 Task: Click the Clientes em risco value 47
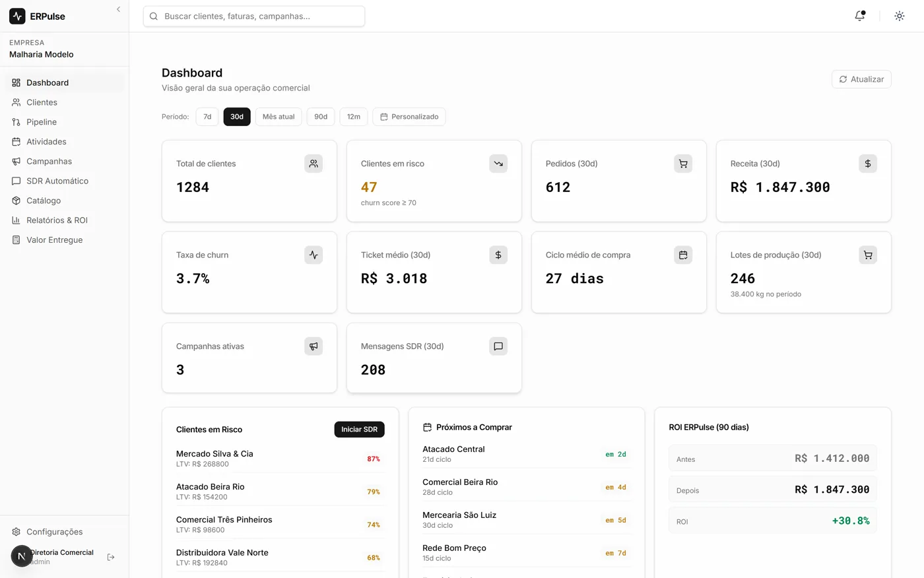369,187
